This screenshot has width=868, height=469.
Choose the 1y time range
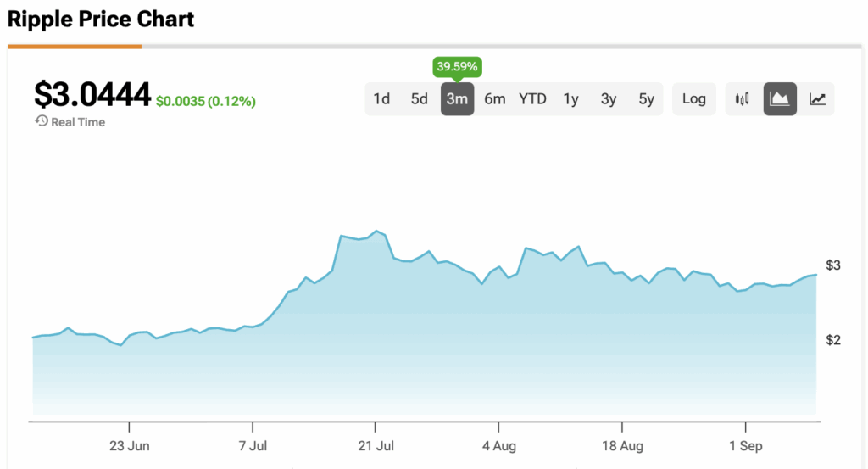tap(570, 99)
